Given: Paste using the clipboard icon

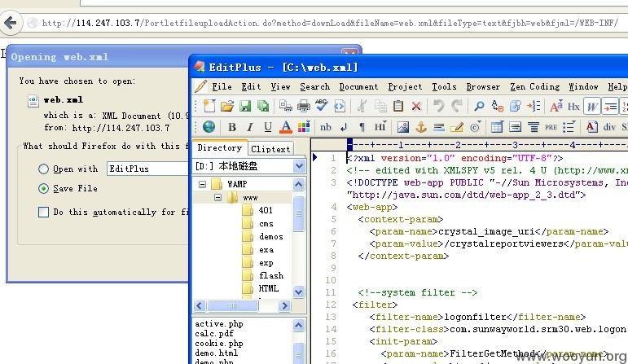Looking at the screenshot, I should (x=398, y=106).
